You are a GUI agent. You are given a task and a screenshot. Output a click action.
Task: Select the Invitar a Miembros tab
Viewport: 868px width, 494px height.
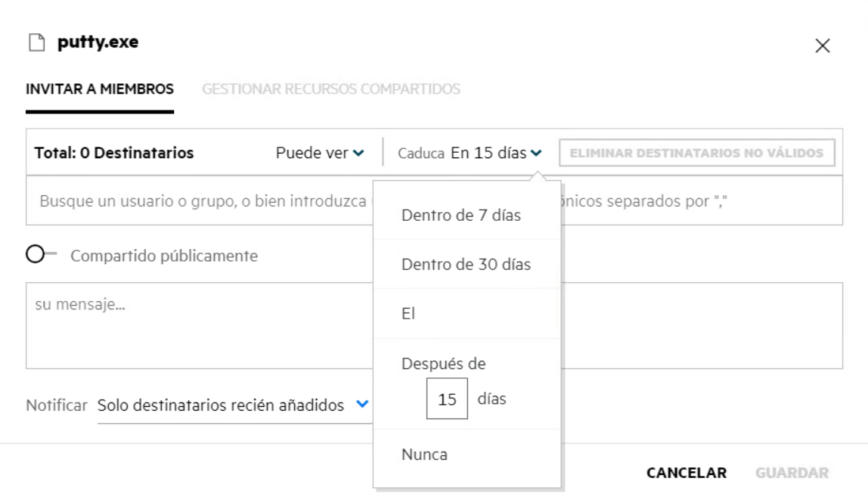(100, 89)
